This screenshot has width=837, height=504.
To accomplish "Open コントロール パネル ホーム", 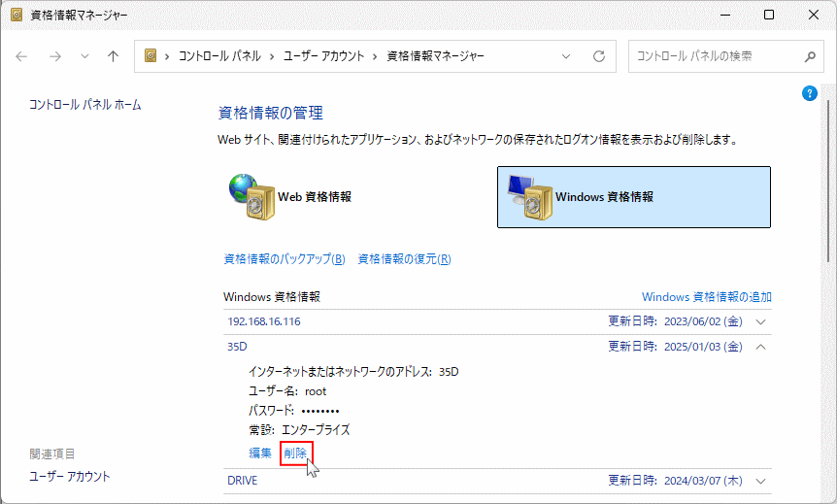I will pyautogui.click(x=84, y=105).
